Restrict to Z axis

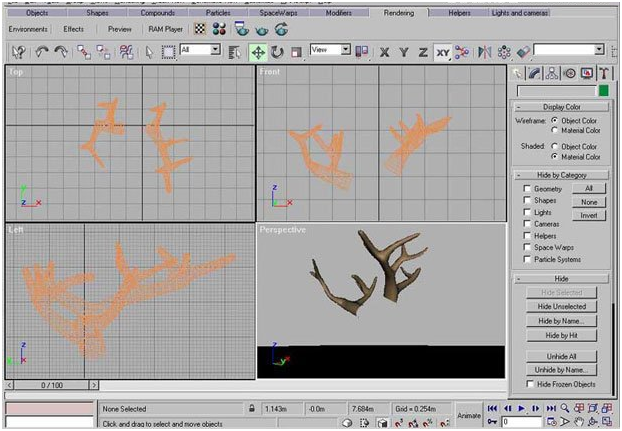pos(423,52)
